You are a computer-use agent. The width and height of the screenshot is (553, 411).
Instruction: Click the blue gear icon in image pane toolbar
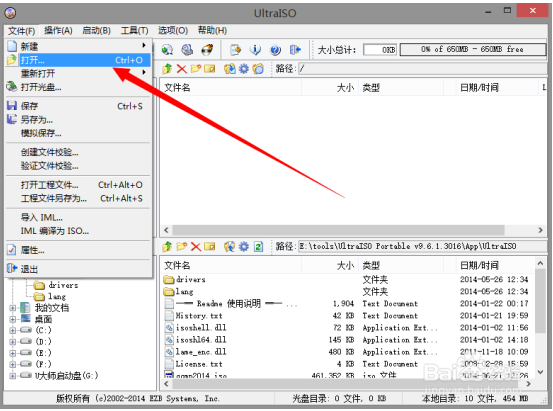(244, 68)
